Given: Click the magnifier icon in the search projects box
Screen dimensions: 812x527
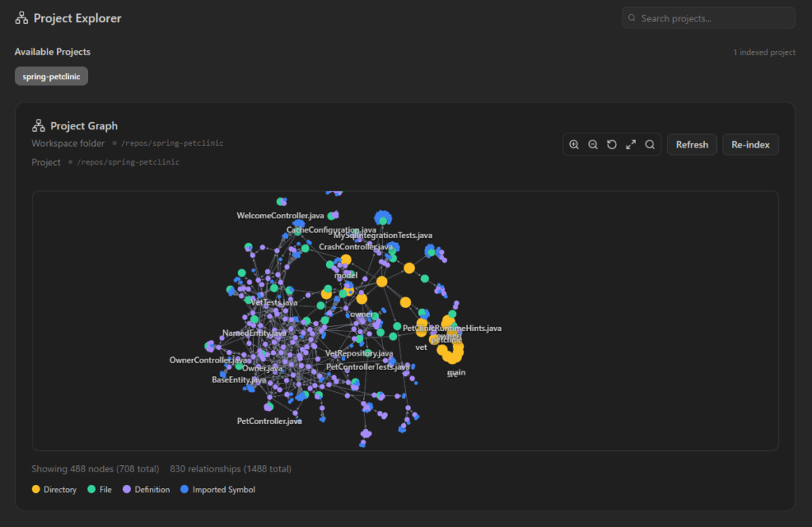Looking at the screenshot, I should coord(631,18).
